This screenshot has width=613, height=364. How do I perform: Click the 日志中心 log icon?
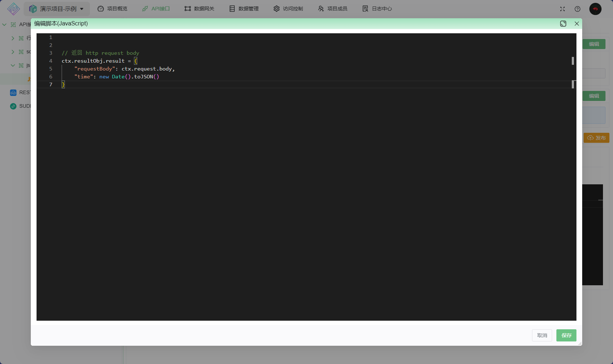click(365, 9)
